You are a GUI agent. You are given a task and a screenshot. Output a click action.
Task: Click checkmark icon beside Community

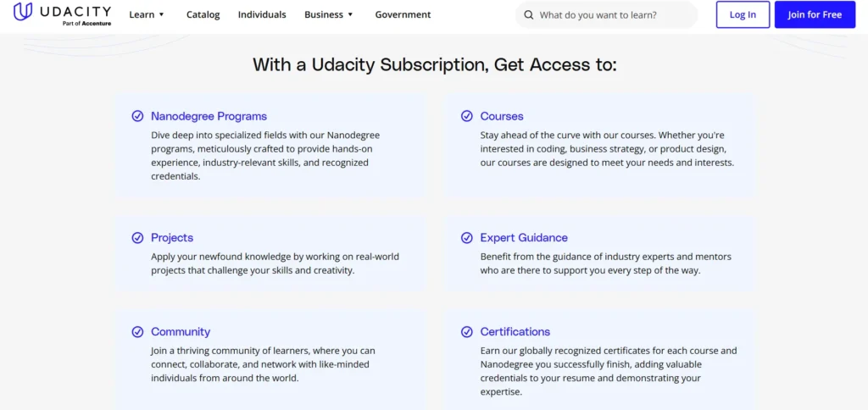pos(137,332)
